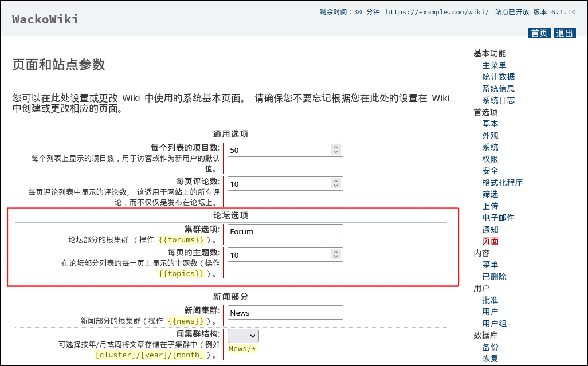Click spinner arrows on 每页的主题数 field
The width and height of the screenshot is (588, 366).
335,255
